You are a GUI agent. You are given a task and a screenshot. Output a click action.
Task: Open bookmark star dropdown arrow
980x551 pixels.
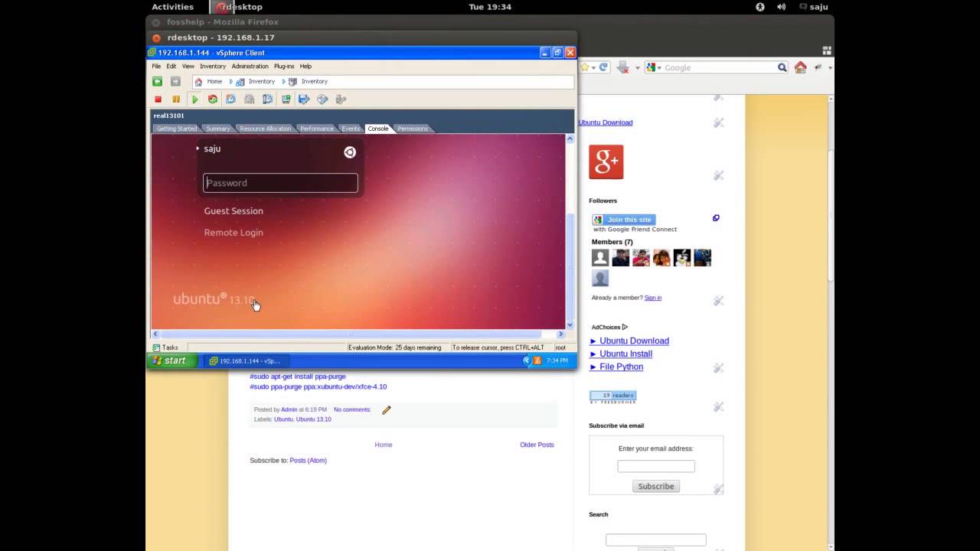tap(593, 68)
